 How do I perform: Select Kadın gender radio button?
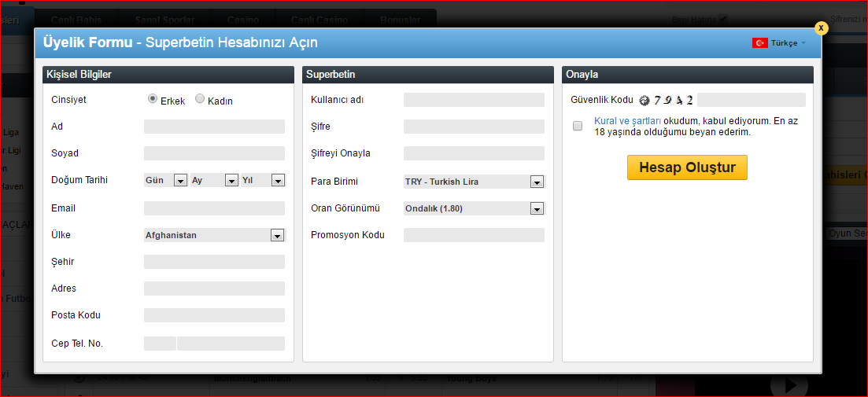200,98
